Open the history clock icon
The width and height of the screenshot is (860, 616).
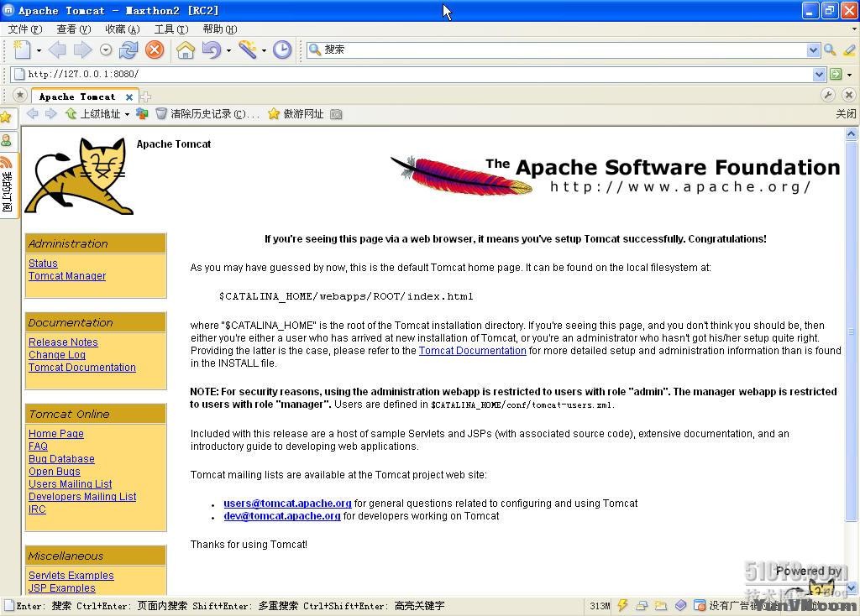pyautogui.click(x=282, y=50)
